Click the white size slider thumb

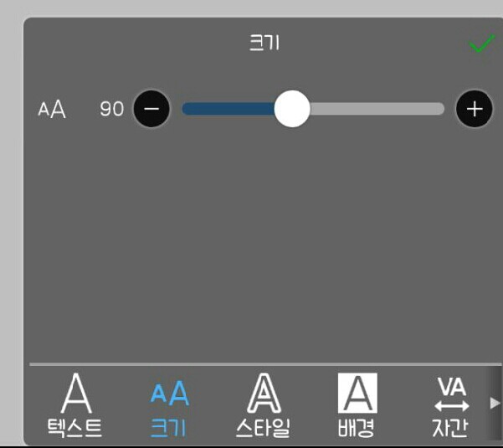(x=292, y=109)
